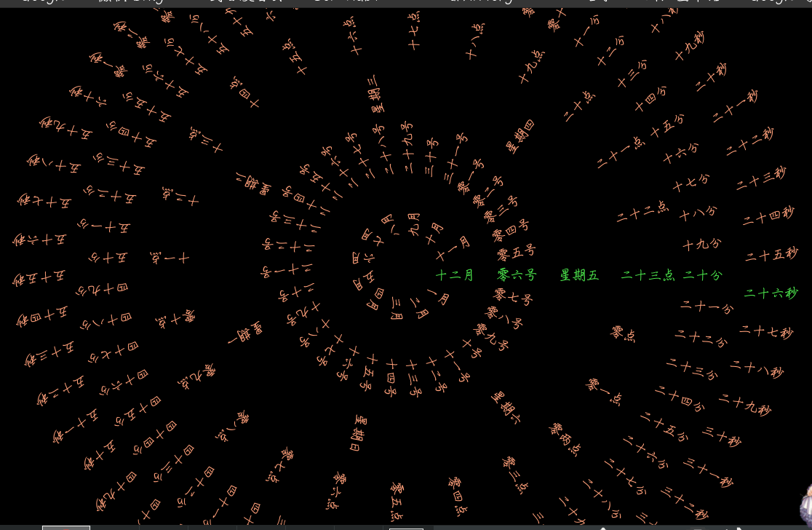The height and width of the screenshot is (530, 812).
Task: Select the date label 零五号
Action: click(517, 253)
